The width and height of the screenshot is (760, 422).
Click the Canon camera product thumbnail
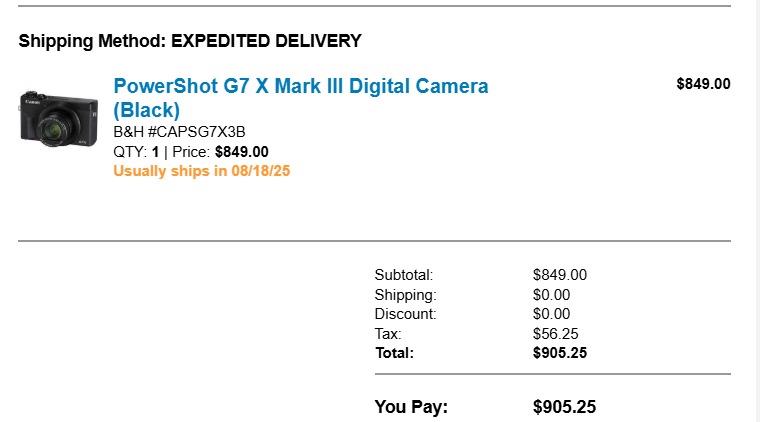coord(58,118)
